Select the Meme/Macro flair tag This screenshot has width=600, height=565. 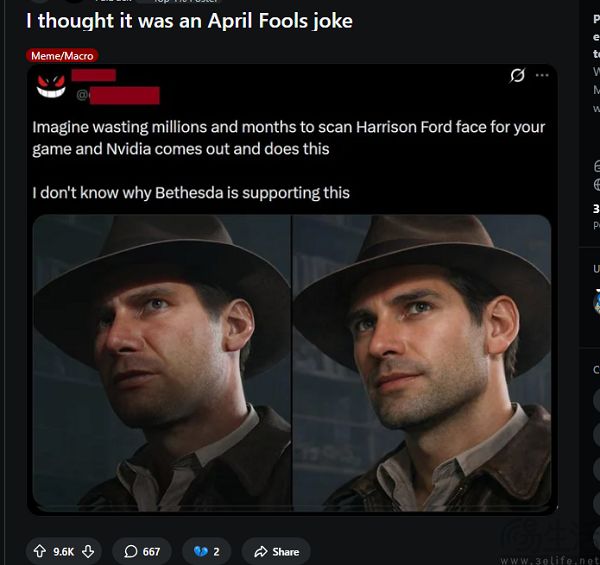[x=63, y=56]
